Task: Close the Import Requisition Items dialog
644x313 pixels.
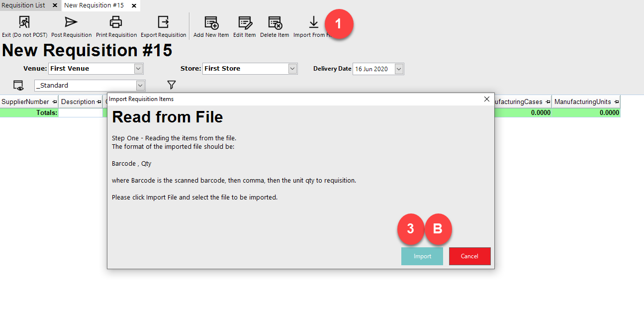Action: coord(486,99)
